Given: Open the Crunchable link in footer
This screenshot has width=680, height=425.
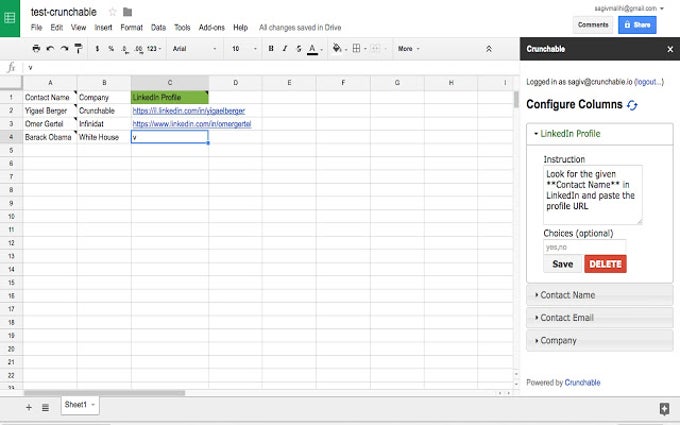Looking at the screenshot, I should click(x=582, y=382).
